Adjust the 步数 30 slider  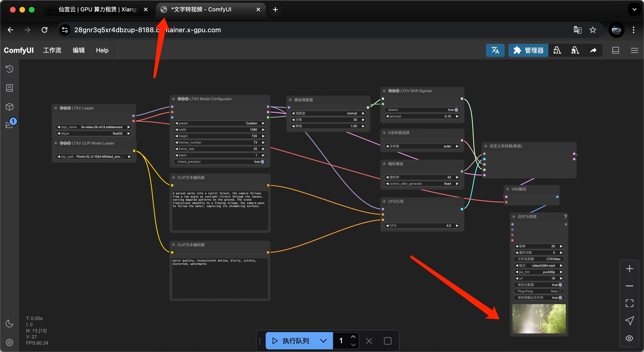(x=328, y=120)
